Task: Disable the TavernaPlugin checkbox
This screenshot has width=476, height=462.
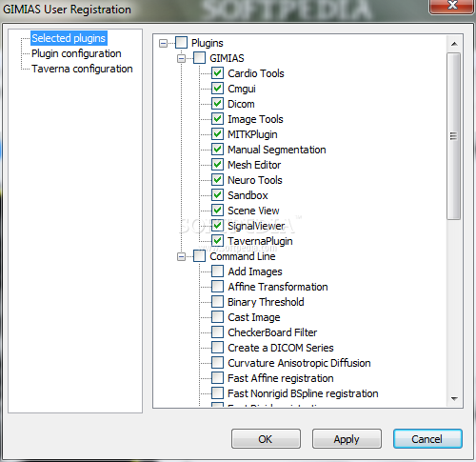Action: 217,241
